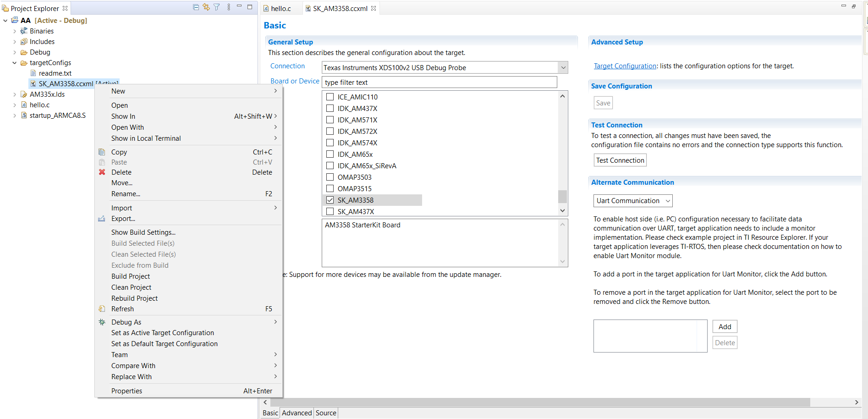Click the Copy icon in context menu
Screen dimensions: 868x419
pos(102,152)
